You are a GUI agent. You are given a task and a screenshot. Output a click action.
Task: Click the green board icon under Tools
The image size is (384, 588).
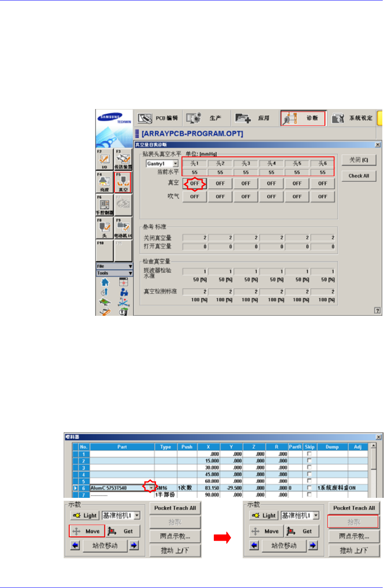tap(105, 302)
